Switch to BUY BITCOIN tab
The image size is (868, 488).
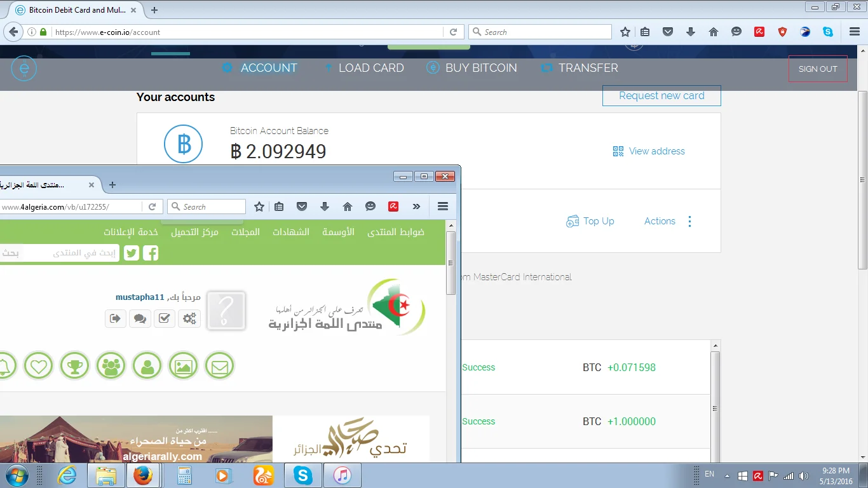[x=480, y=68]
